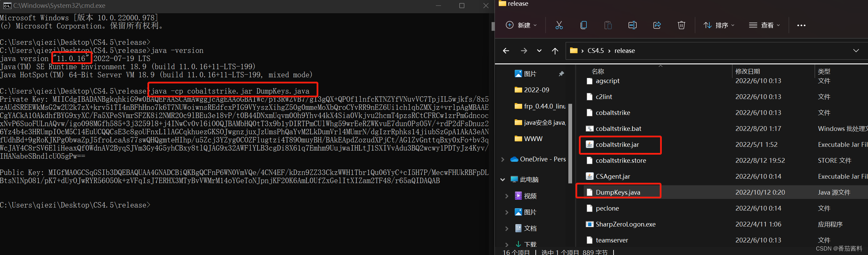The width and height of the screenshot is (868, 255).
Task: Click the cobaltstrike.bat batch file icon
Action: (x=589, y=129)
